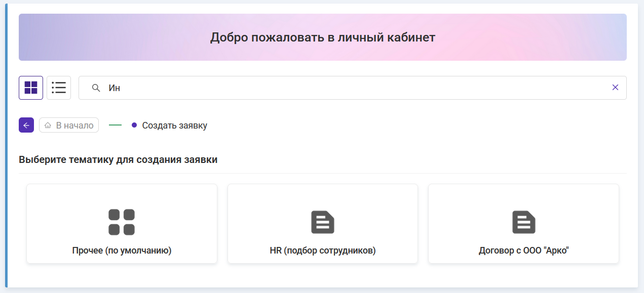Click the "Выберите тематику" section heading
Screen dimensions: 644x293
coord(118,160)
